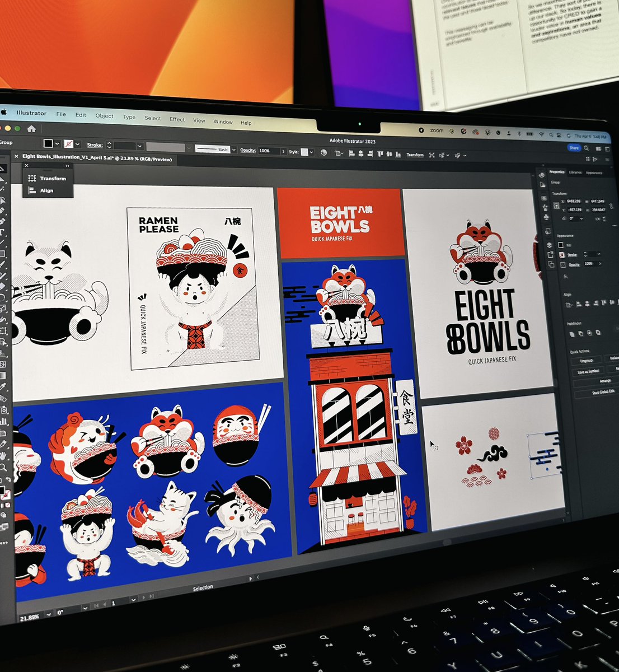This screenshot has height=672, width=619.
Task: Open the Style dropdown in control bar
Action: click(x=311, y=152)
